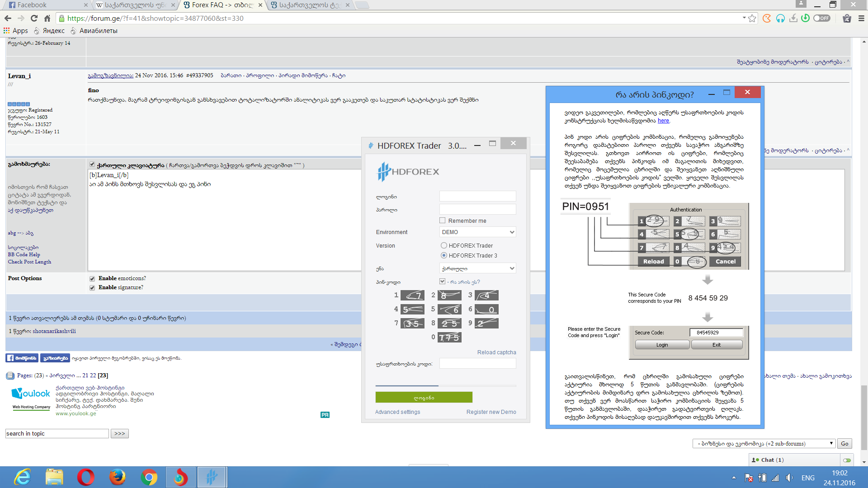Enable the Remember me checkbox
This screenshot has height=488, width=868.
[x=442, y=221]
